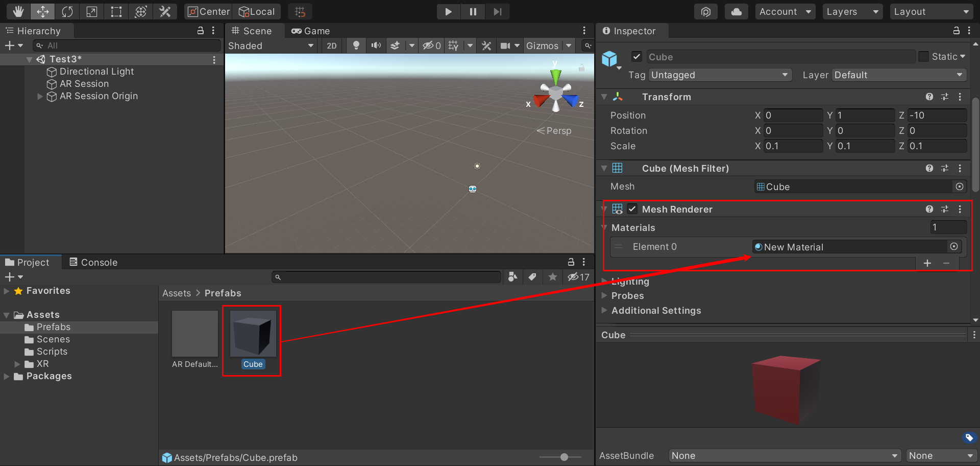Open New Material object picker
This screenshot has width=980, height=466.
[x=954, y=247]
